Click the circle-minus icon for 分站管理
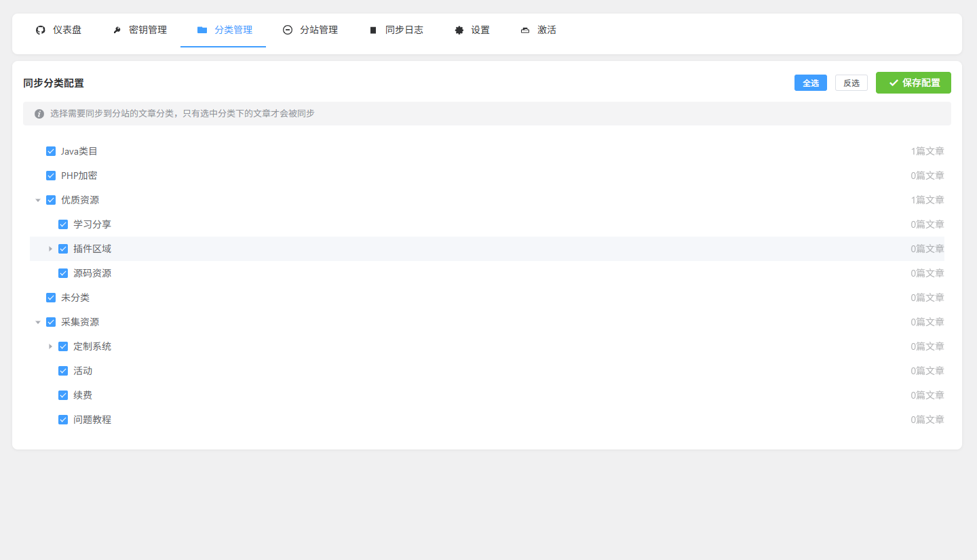This screenshot has height=560, width=977. [x=288, y=30]
